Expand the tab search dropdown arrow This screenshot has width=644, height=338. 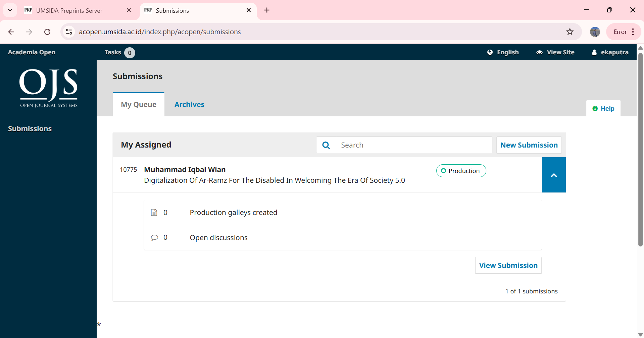10,10
